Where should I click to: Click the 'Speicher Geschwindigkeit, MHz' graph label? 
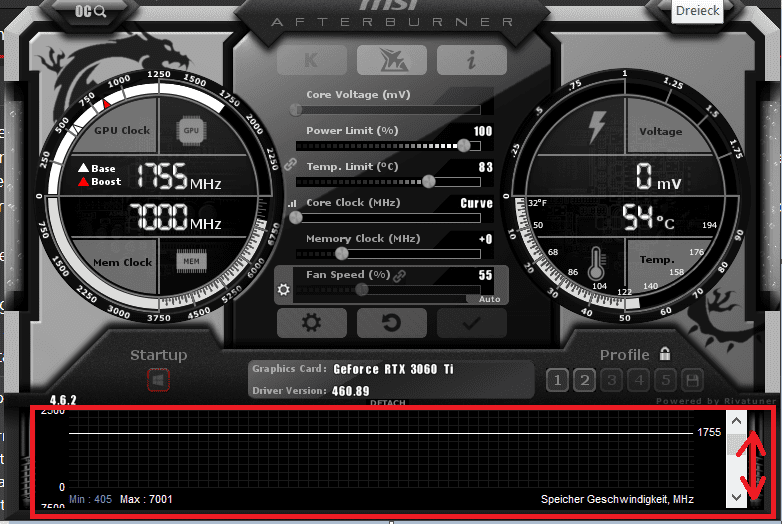[x=617, y=499]
